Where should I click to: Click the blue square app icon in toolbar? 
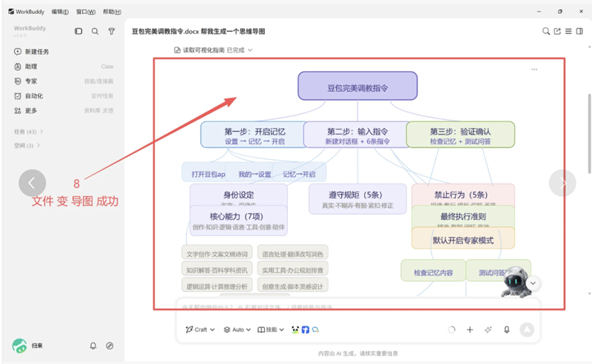[x=306, y=330]
